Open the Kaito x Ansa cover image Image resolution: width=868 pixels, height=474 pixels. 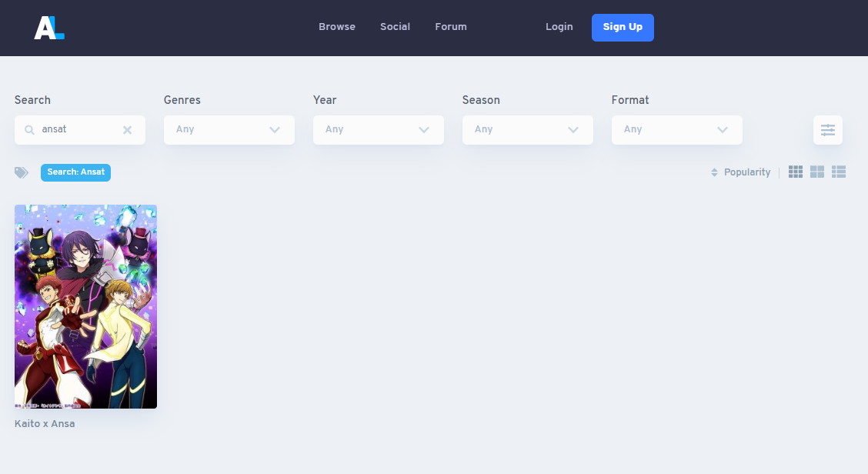(x=86, y=307)
